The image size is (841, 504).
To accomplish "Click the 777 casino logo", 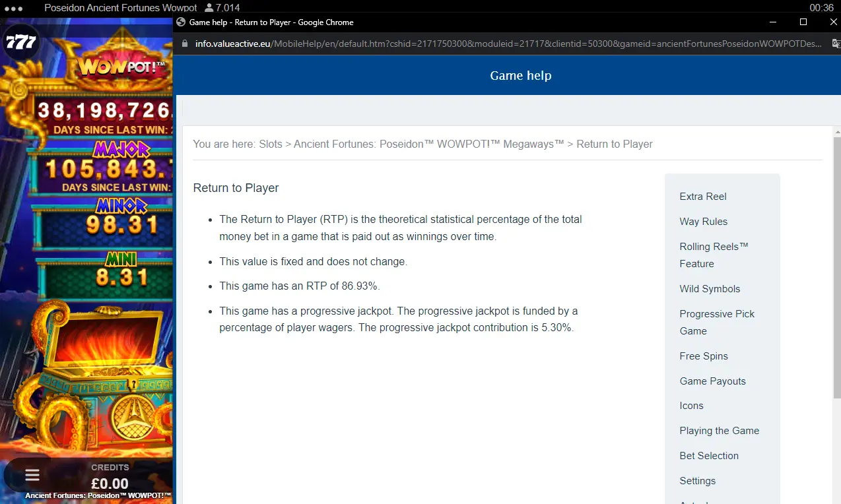I will click(x=21, y=43).
